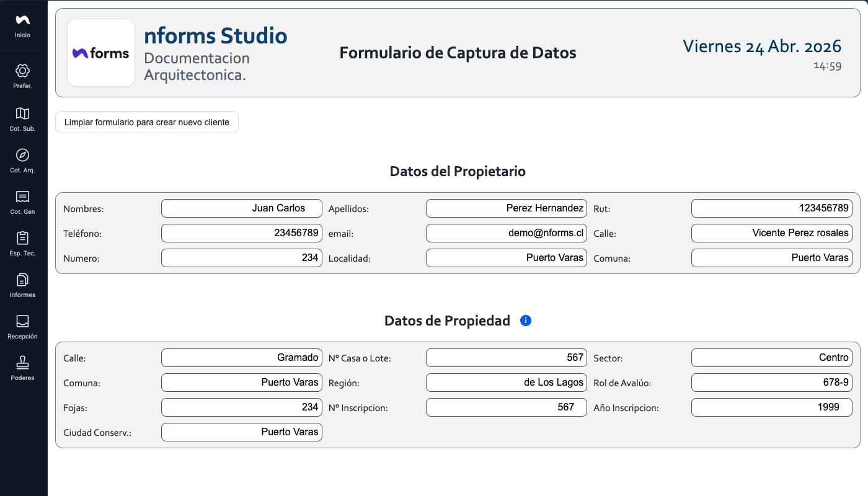Screen dimensions: 868x496
Task: Focus the Rol de Avalúo field
Action: (772, 383)
